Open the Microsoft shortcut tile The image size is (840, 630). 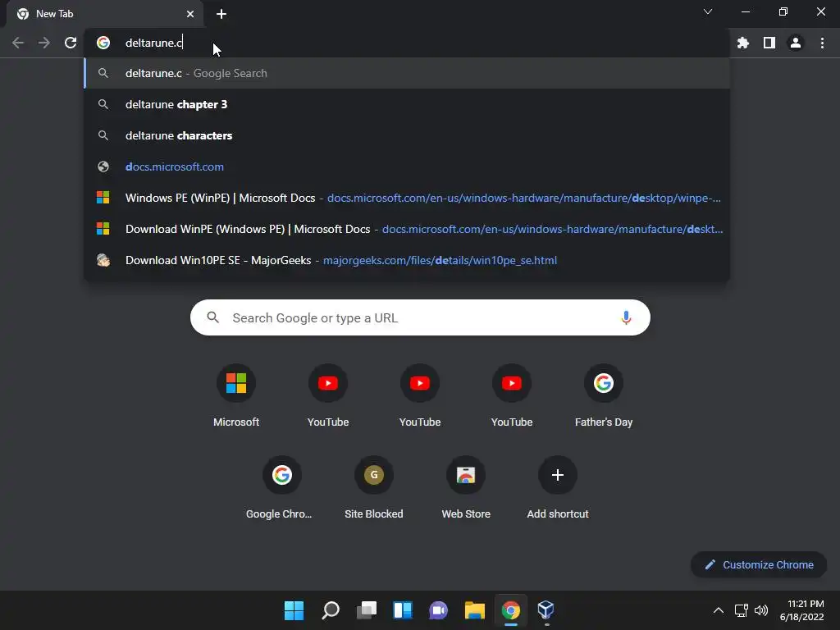[x=236, y=395]
